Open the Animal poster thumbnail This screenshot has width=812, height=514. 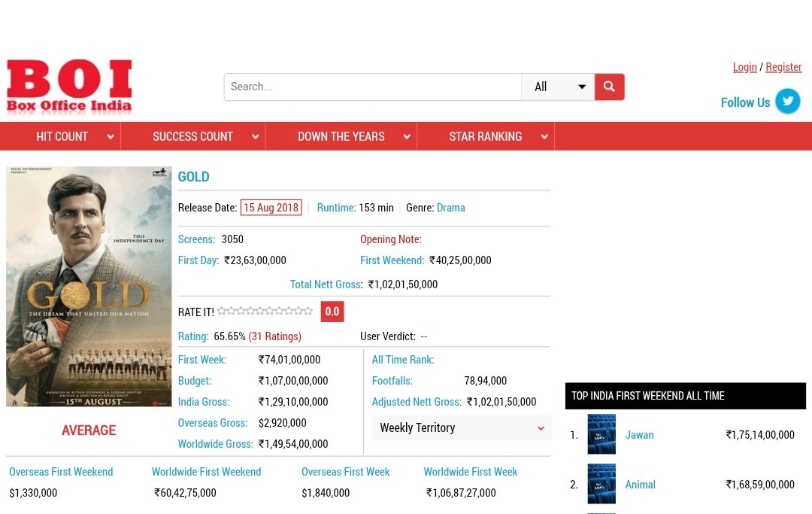point(601,484)
